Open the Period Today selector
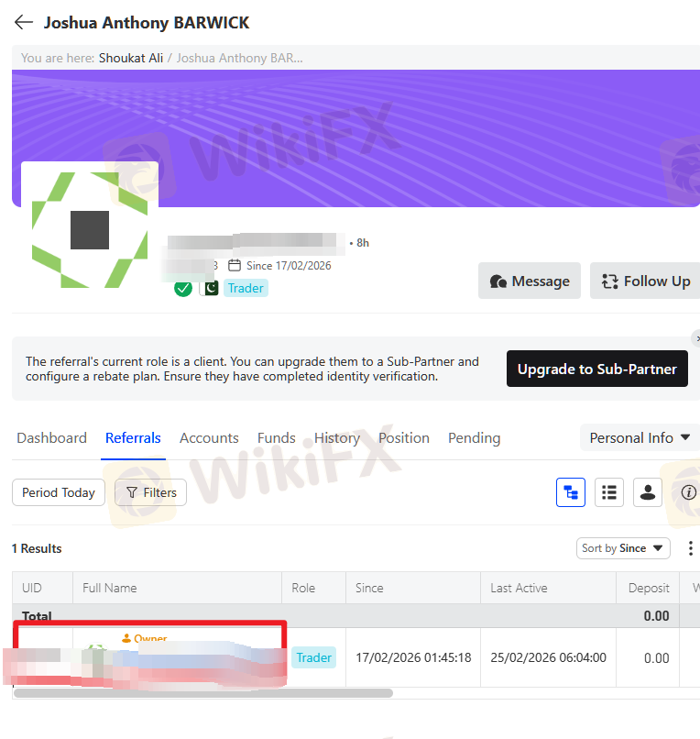Image resolution: width=700 pixels, height=739 pixels. click(59, 492)
